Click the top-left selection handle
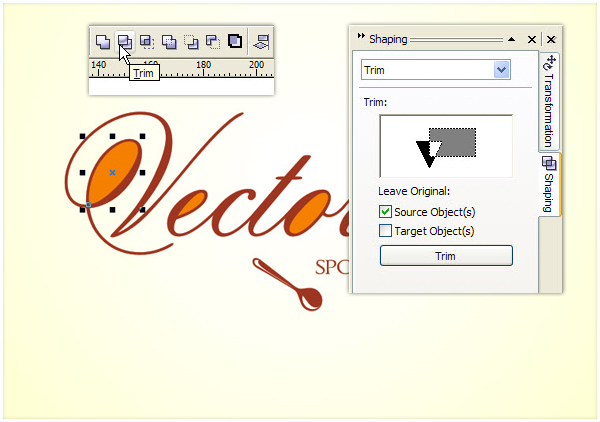 click(82, 136)
